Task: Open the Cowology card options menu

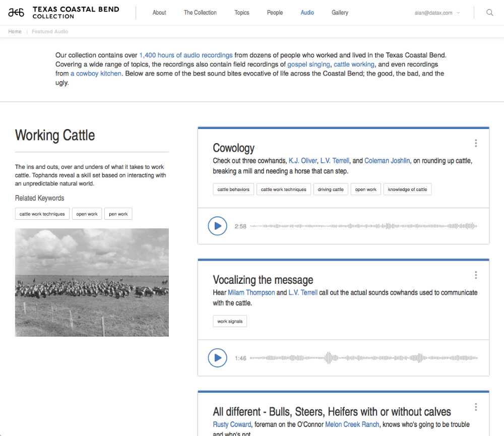Action: 476,144
